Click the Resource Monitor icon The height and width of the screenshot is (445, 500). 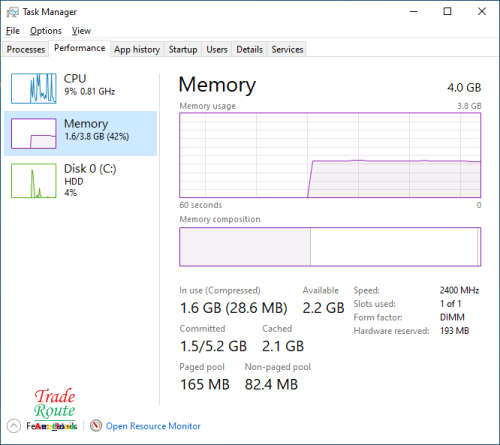coord(96,426)
